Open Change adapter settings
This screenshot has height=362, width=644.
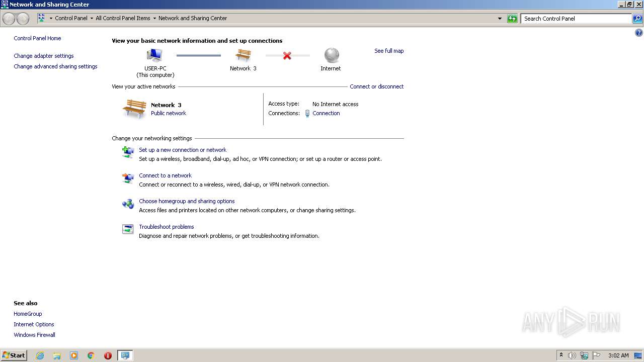[44, 56]
